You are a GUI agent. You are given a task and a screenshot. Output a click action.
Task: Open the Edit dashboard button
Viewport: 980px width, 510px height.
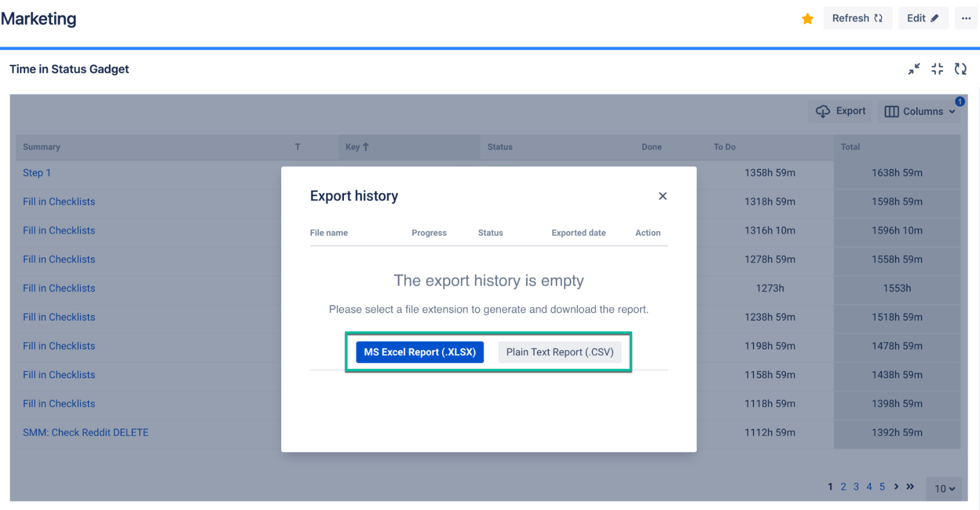(x=922, y=18)
